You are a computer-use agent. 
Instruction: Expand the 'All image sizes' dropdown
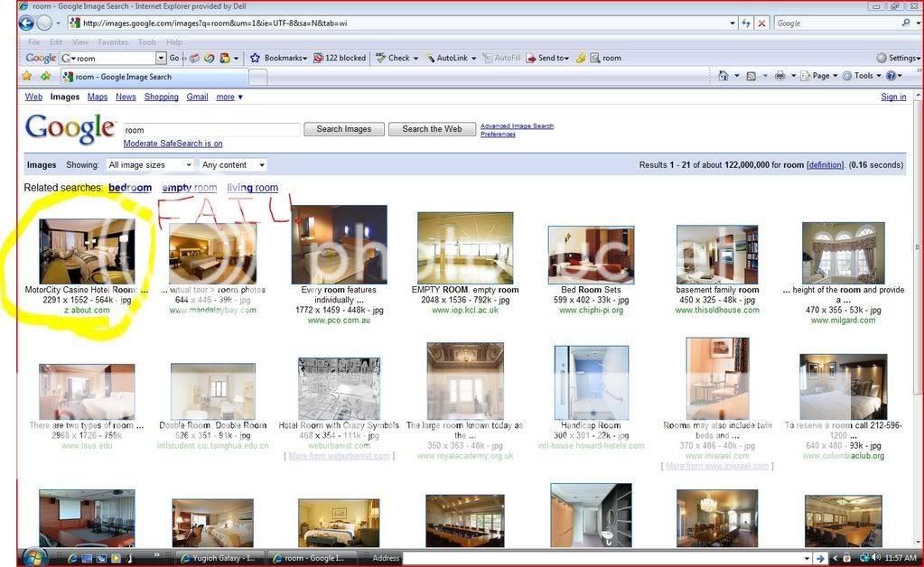(x=149, y=165)
